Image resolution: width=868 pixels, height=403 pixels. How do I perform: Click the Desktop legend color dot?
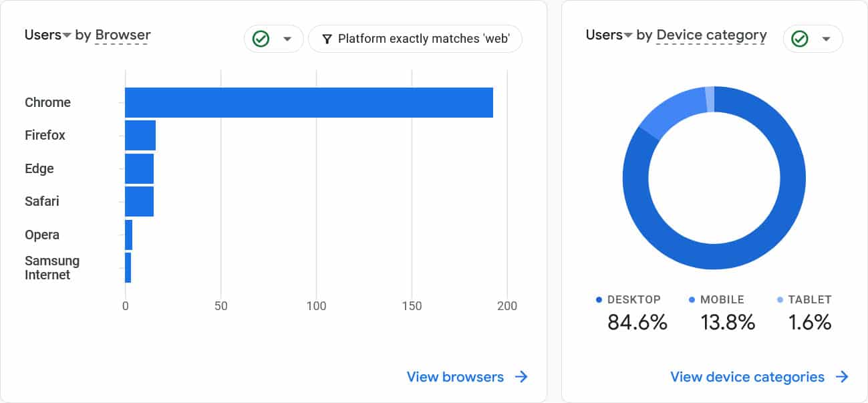599,300
